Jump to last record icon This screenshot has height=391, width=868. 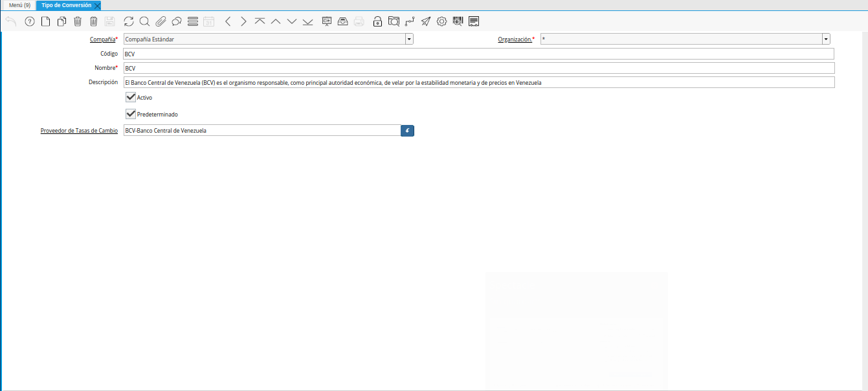[x=307, y=21]
